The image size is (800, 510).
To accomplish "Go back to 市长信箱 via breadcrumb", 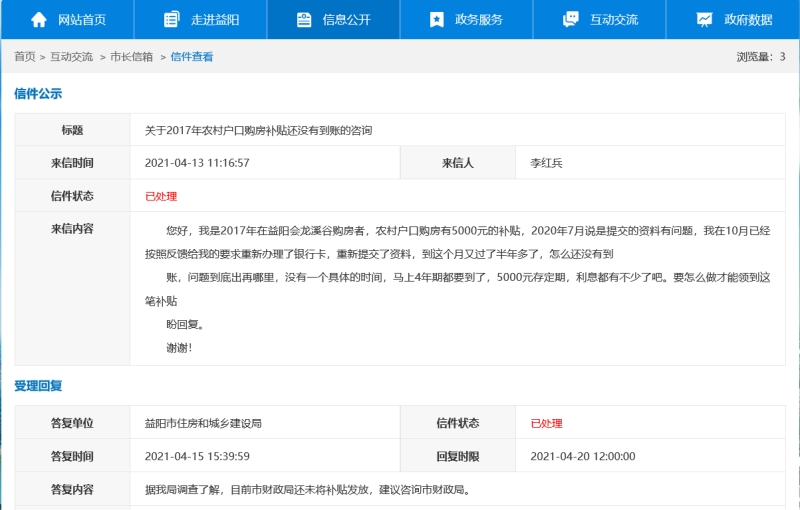I will [x=132, y=57].
